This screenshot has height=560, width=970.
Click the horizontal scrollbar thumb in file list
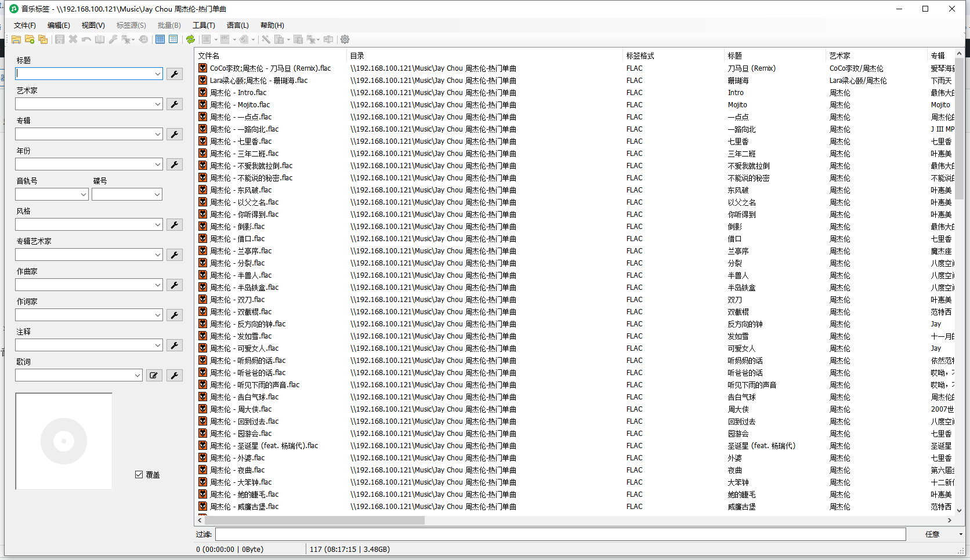click(x=314, y=520)
